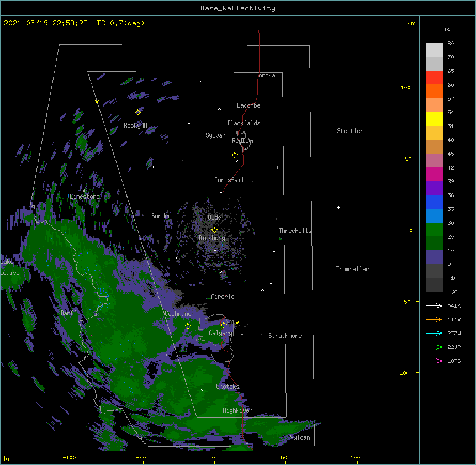The image size is (476, 465).
Task: Click the magenta 18TS arrow legend
Action: 434,361
